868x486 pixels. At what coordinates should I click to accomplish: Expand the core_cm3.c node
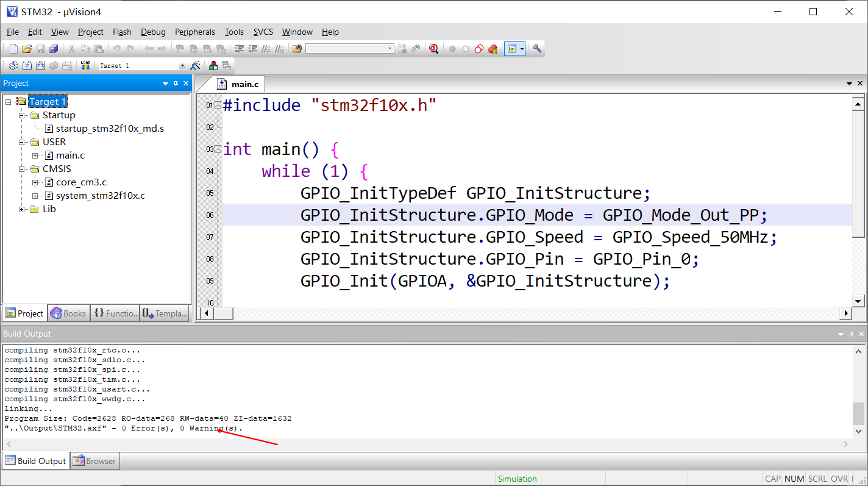(x=35, y=182)
